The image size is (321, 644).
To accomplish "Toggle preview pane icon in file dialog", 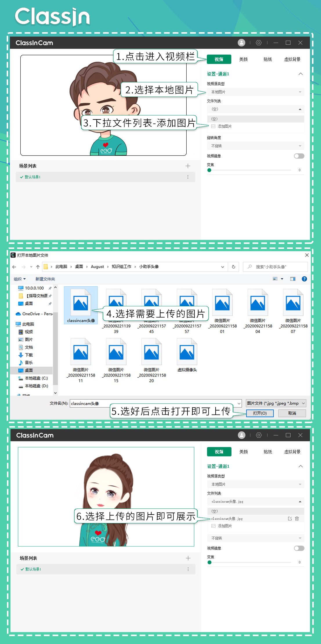I will tap(293, 279).
